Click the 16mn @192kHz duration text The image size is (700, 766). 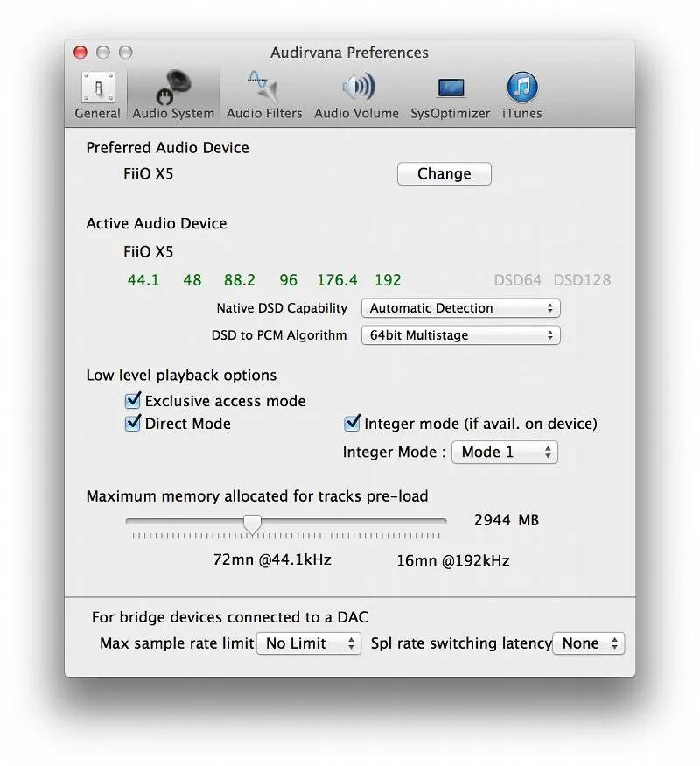pyautogui.click(x=452, y=560)
